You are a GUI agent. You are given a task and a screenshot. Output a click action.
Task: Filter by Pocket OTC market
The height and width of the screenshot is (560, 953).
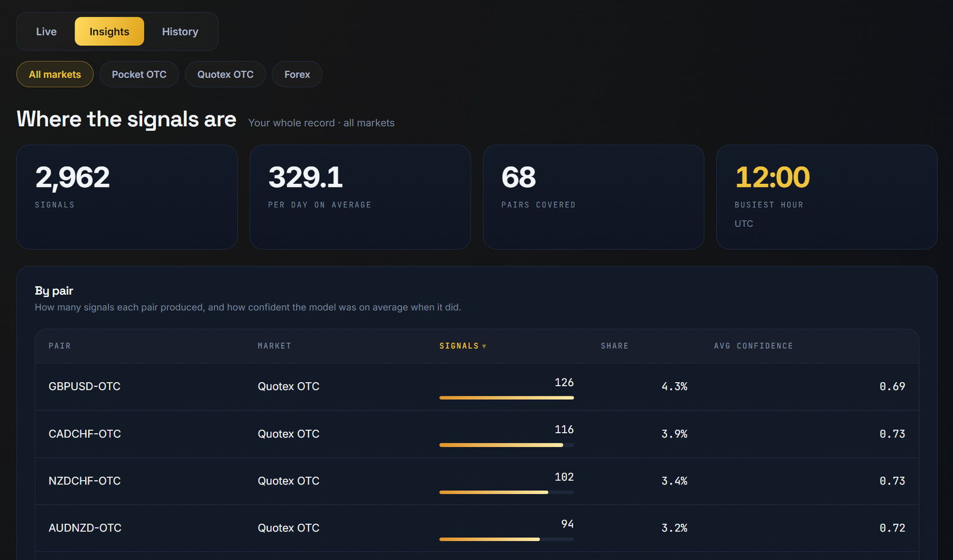[139, 74]
